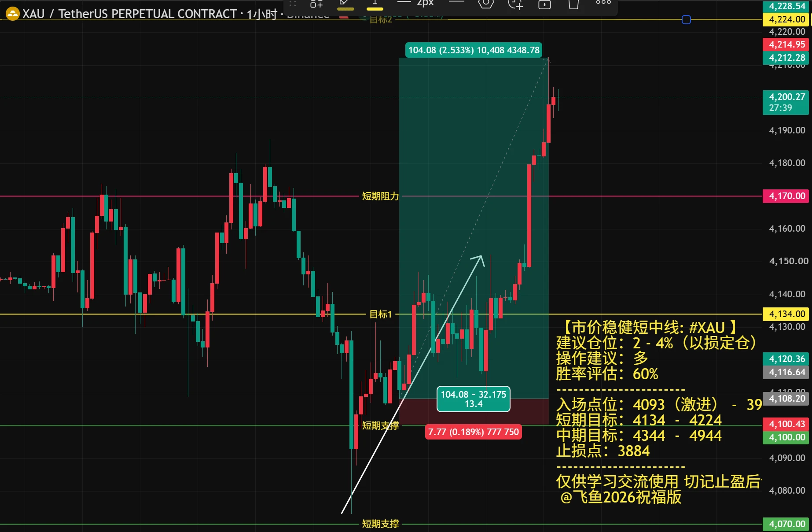This screenshot has width=812, height=532.
Task: Click the risk/reward label 104.08 ~ 32.175
Action: click(474, 399)
